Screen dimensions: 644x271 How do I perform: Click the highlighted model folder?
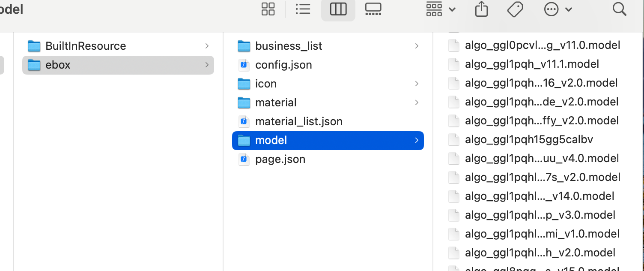(271, 140)
